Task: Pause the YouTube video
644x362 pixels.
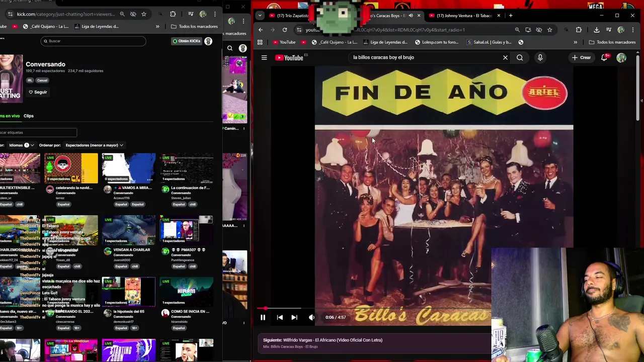Action: (x=263, y=317)
